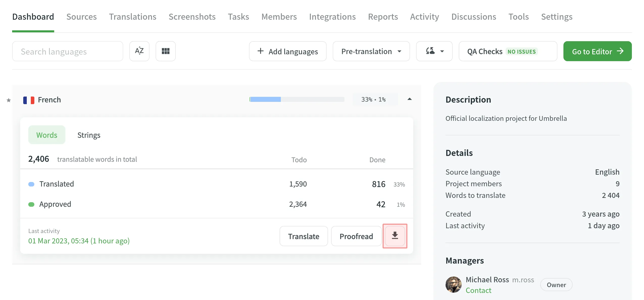644x300 pixels.
Task: Select the alphabetical sort icon
Action: [139, 51]
